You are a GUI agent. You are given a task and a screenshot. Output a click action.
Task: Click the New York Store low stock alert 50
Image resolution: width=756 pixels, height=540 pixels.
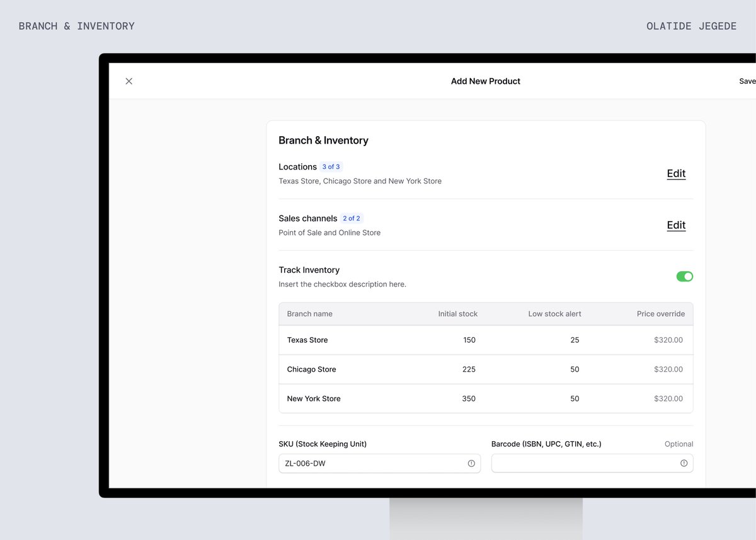click(x=575, y=399)
